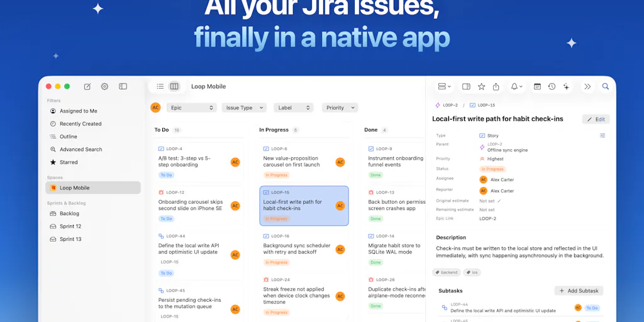Open the Label filter dropdown
Screen dimensions: 644x322
[x=294, y=108]
